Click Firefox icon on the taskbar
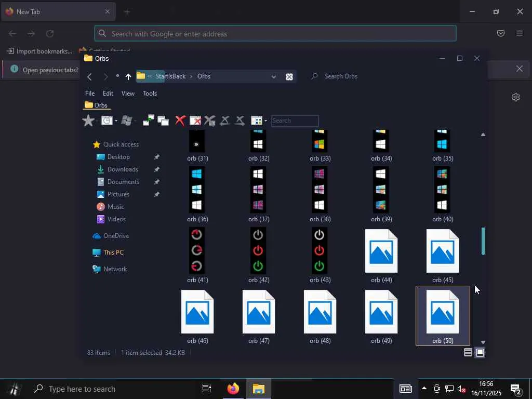This screenshot has width=532, height=399. (x=233, y=389)
